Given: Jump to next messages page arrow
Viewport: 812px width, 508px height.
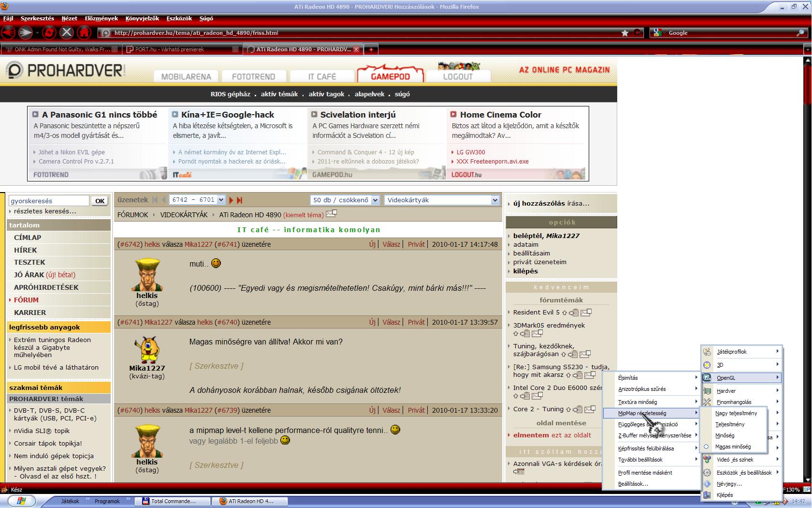Looking at the screenshot, I should pos(231,200).
